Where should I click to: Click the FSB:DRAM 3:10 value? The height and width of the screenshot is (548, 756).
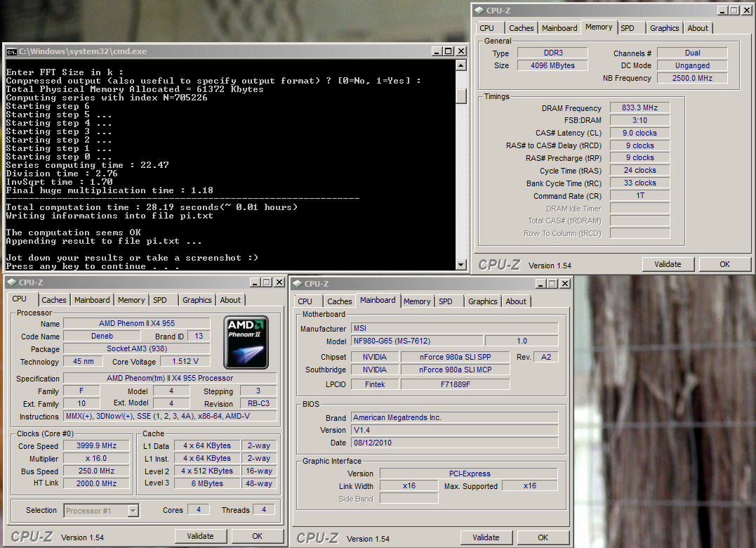(639, 121)
